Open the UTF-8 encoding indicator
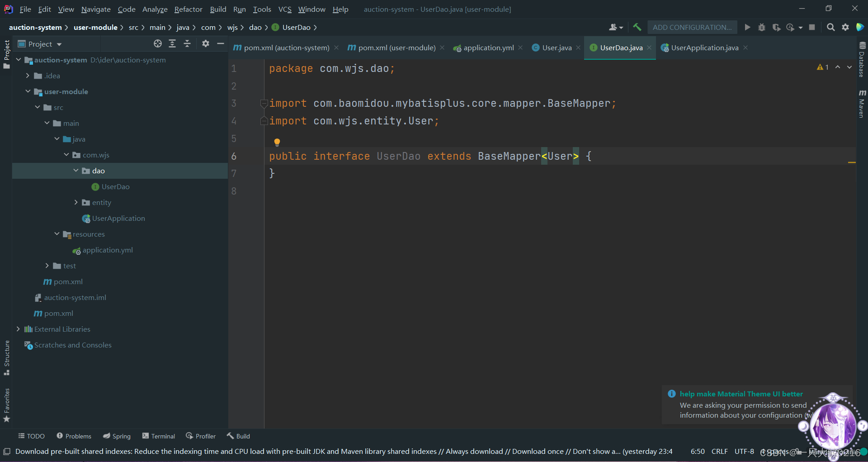Screen dimensions: 868x462 pyautogui.click(x=744, y=451)
